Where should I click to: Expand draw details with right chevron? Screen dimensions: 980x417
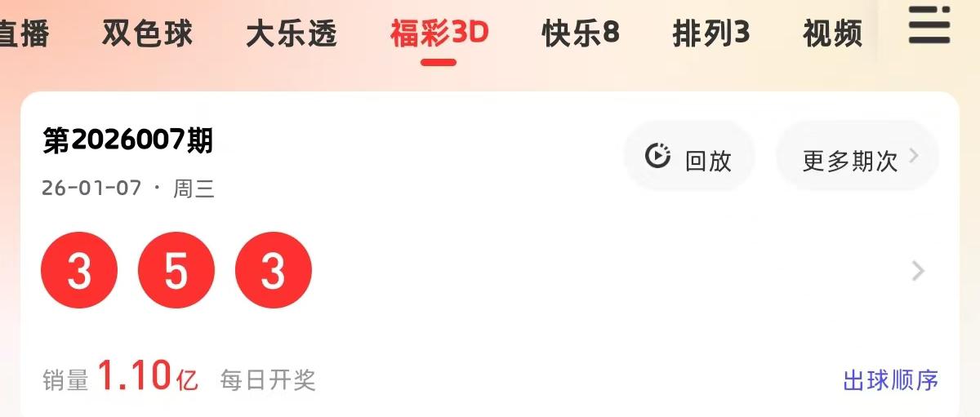coord(919,271)
